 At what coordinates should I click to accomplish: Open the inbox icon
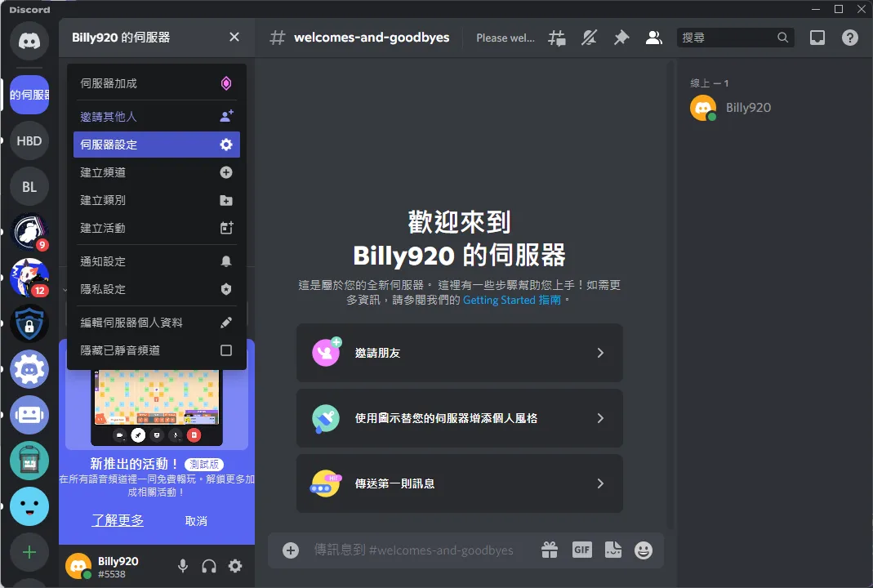(x=817, y=38)
